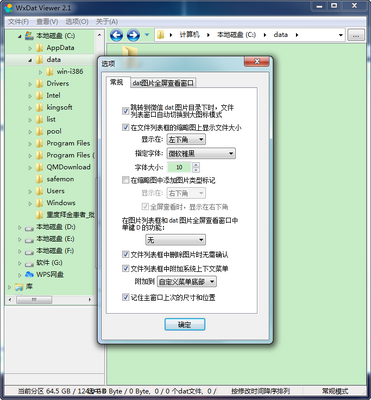This screenshot has height=400, width=371.
Task: Click the blue Forward navigation arrow
Action: [x=133, y=35]
